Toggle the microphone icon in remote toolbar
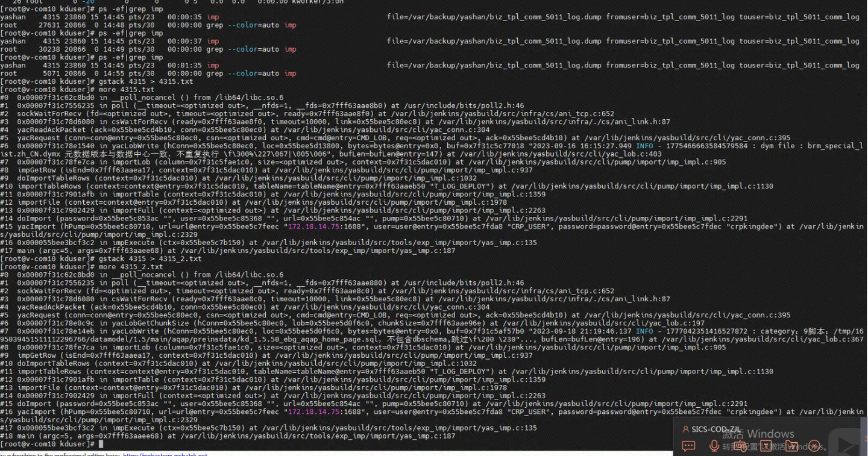Screen dimensions: 868x456 pyautogui.click(x=714, y=446)
